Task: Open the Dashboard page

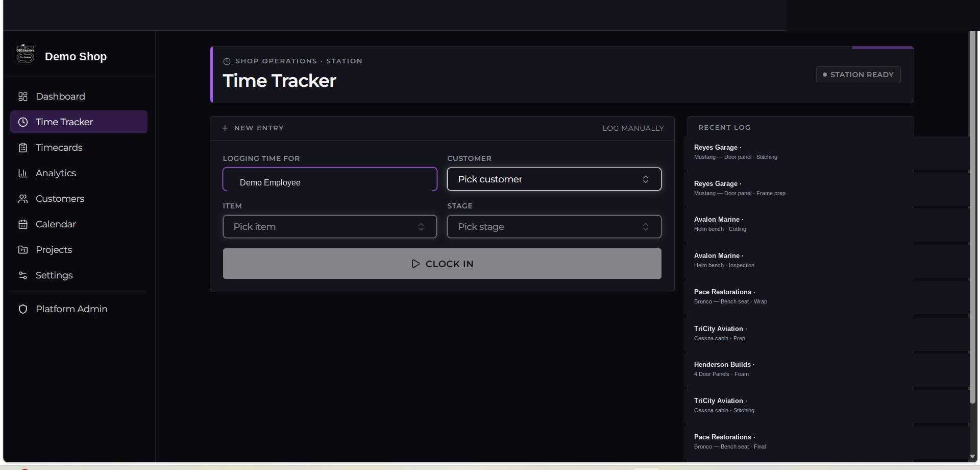Action: tap(79, 97)
